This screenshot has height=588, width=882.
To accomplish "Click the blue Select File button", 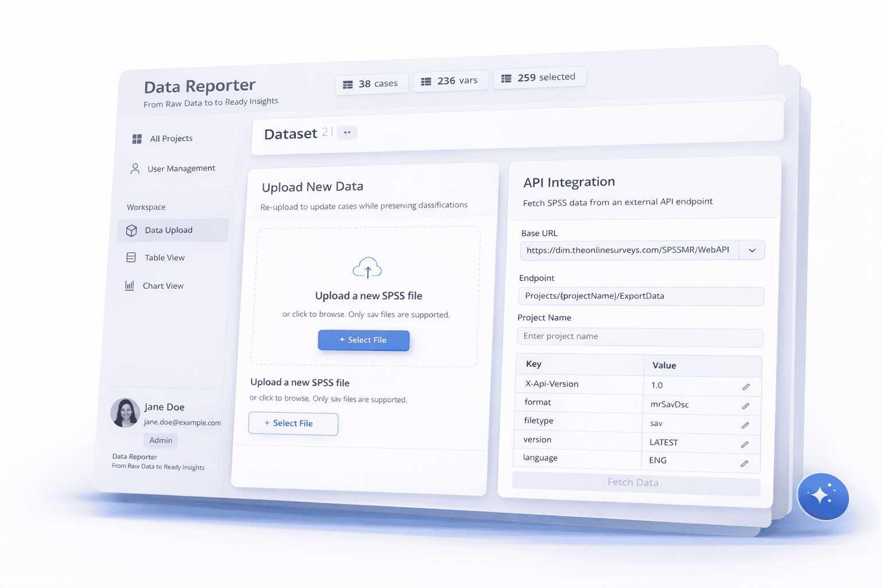I will coord(363,340).
